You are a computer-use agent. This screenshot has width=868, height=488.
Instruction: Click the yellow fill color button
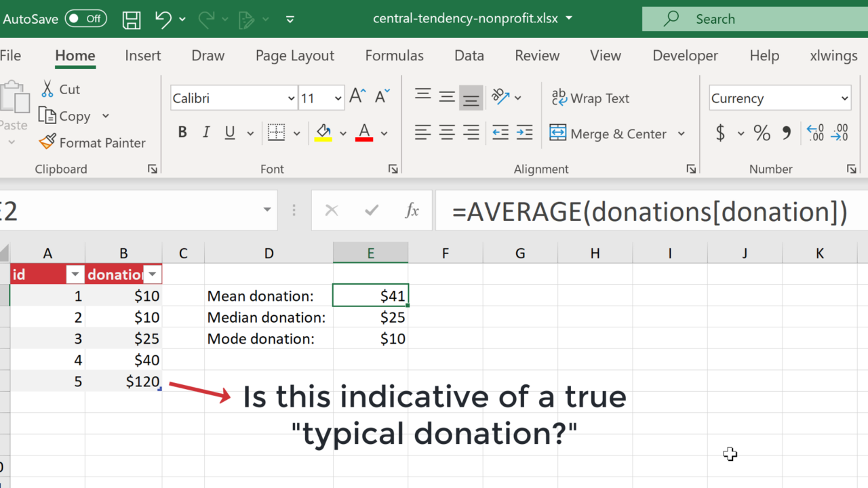pyautogui.click(x=323, y=133)
